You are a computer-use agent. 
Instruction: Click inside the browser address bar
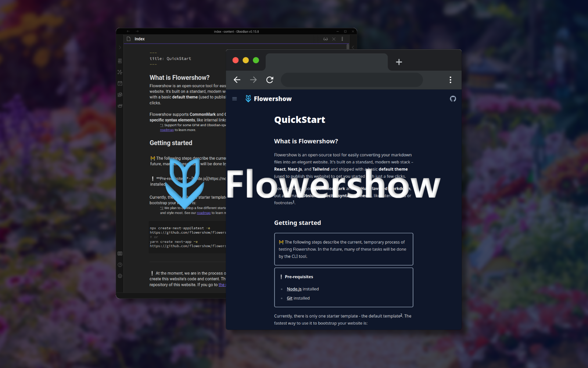point(351,80)
